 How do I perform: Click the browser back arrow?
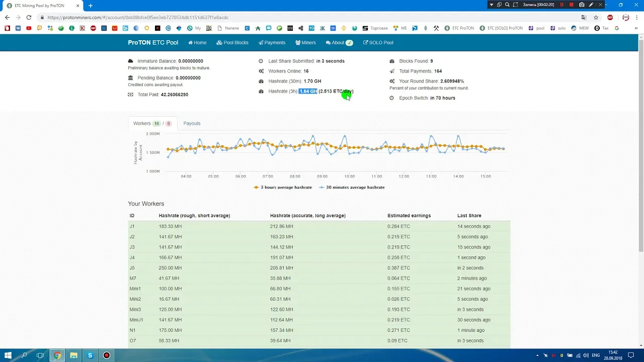coord(7,17)
